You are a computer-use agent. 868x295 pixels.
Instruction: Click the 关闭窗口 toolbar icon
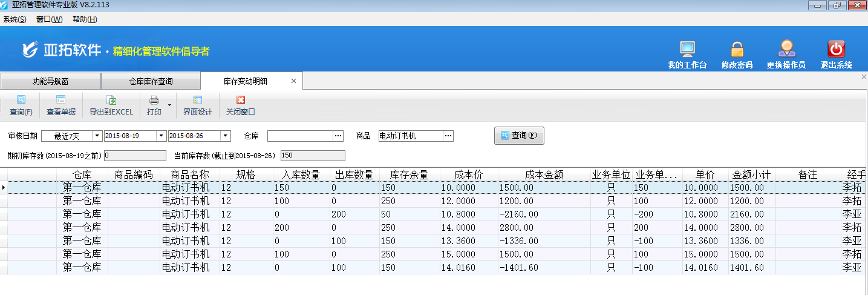(x=240, y=101)
